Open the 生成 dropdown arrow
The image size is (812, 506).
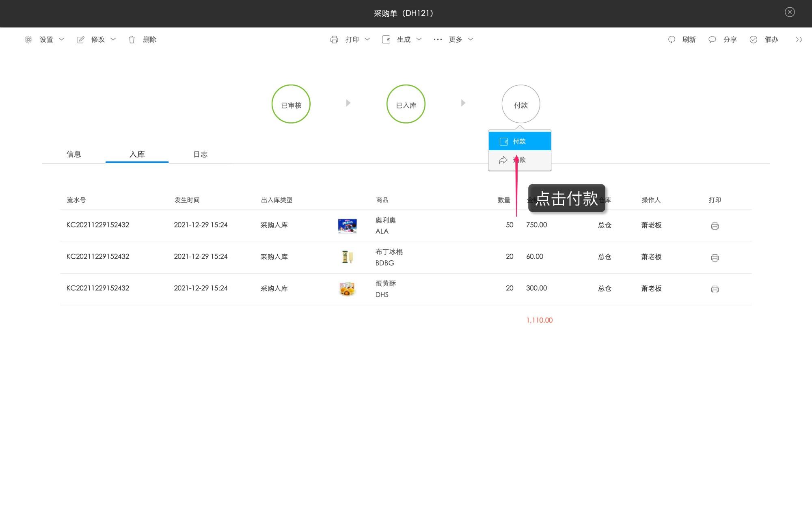[419, 39]
